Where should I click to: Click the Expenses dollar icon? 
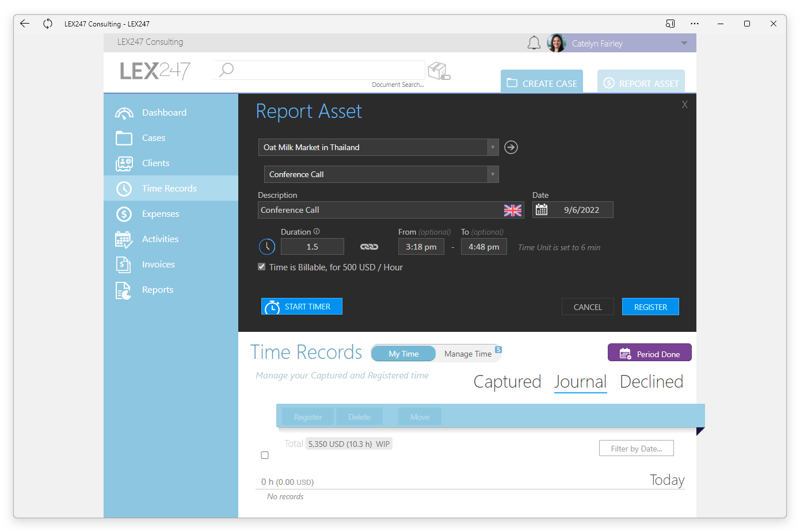coord(124,214)
